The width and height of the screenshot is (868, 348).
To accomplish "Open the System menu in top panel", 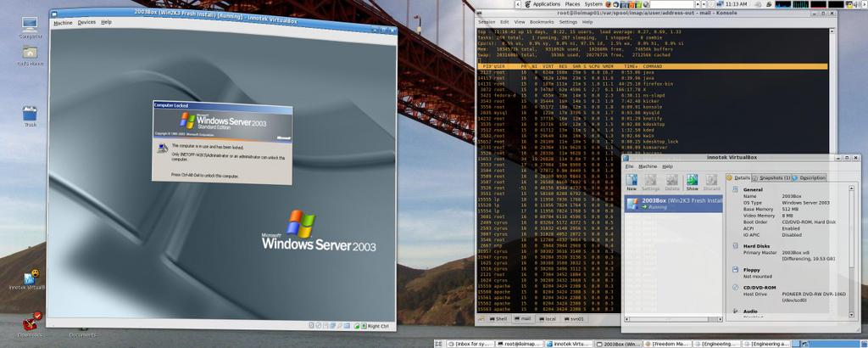I will tap(593, 4).
